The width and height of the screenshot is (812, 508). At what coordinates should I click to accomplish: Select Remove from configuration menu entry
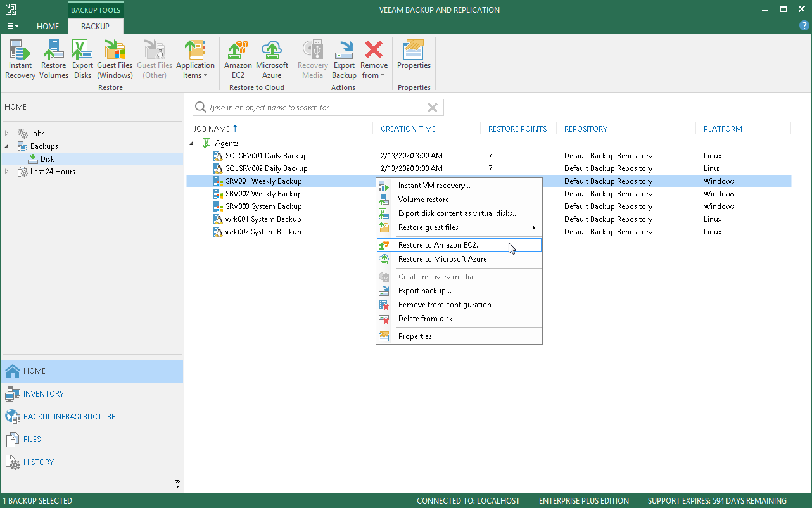click(x=459, y=305)
